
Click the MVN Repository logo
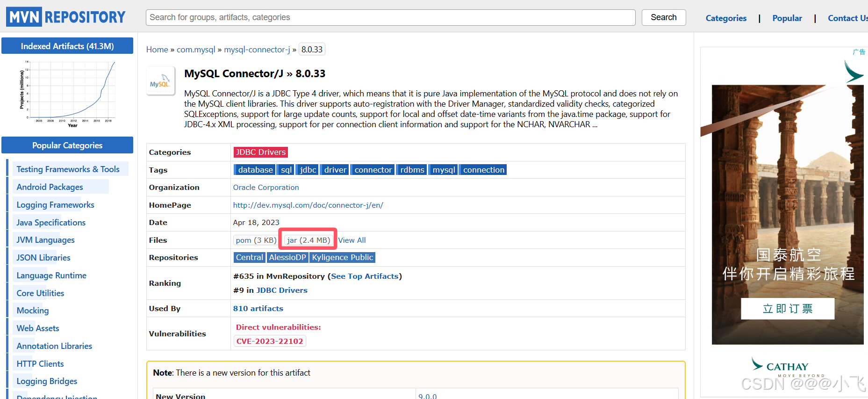(x=66, y=17)
